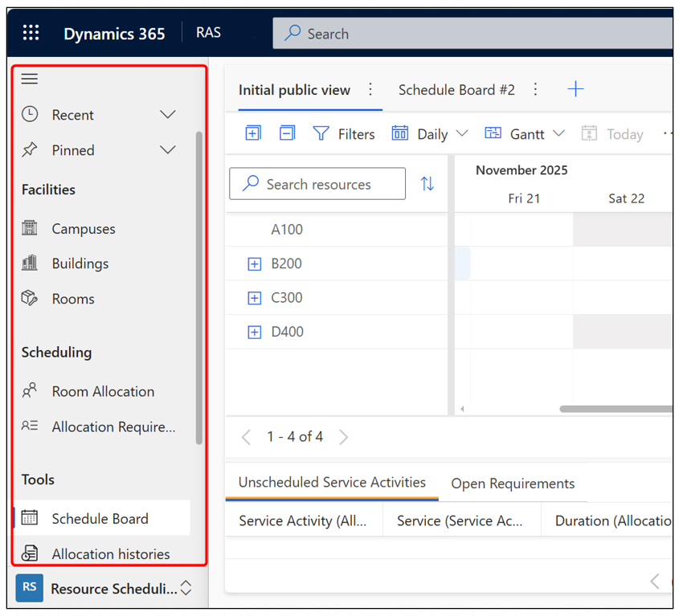Add a new schedule board tab
679x616 pixels.
pos(575,89)
